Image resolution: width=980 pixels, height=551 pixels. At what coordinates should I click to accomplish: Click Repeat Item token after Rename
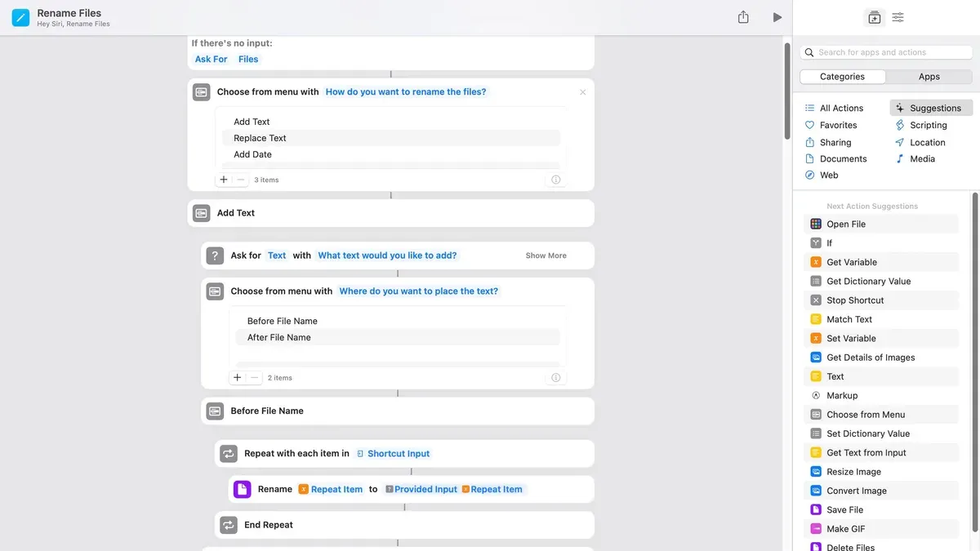[x=331, y=490]
